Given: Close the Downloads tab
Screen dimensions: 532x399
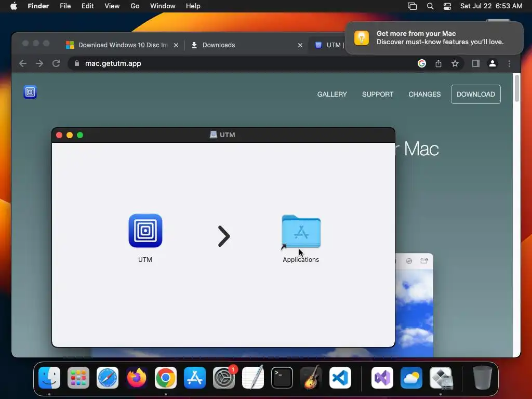Looking at the screenshot, I should (300, 45).
